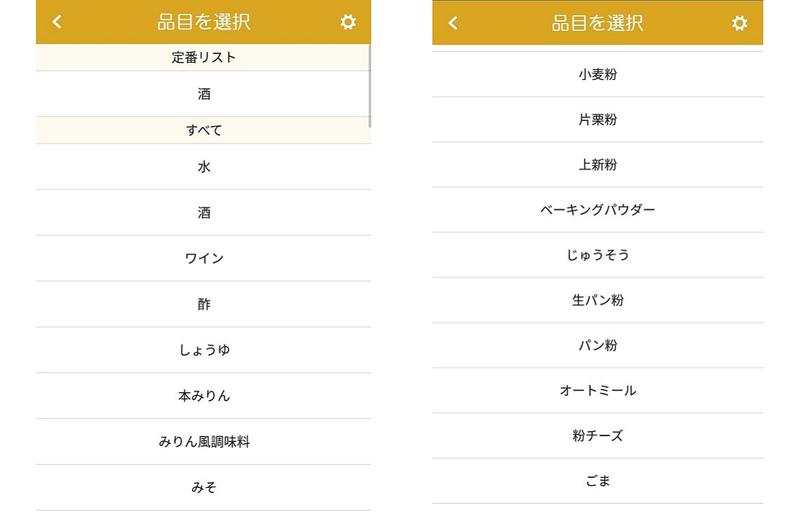
Task: Select みそ from the list
Action: (x=204, y=487)
